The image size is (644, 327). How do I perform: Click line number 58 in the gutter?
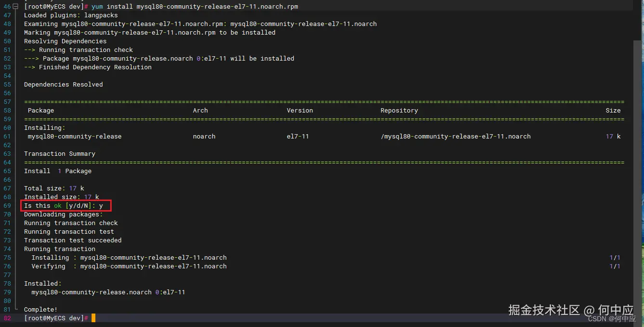click(x=7, y=111)
